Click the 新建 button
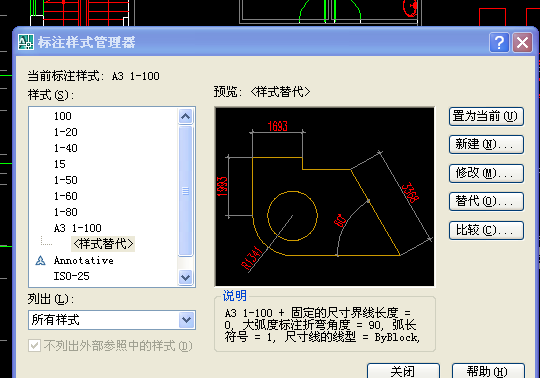This screenshot has height=378, width=540. [486, 145]
